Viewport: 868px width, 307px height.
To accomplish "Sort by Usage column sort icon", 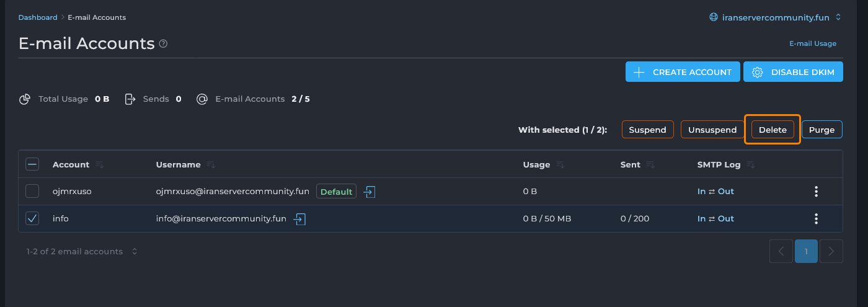I will pos(560,165).
